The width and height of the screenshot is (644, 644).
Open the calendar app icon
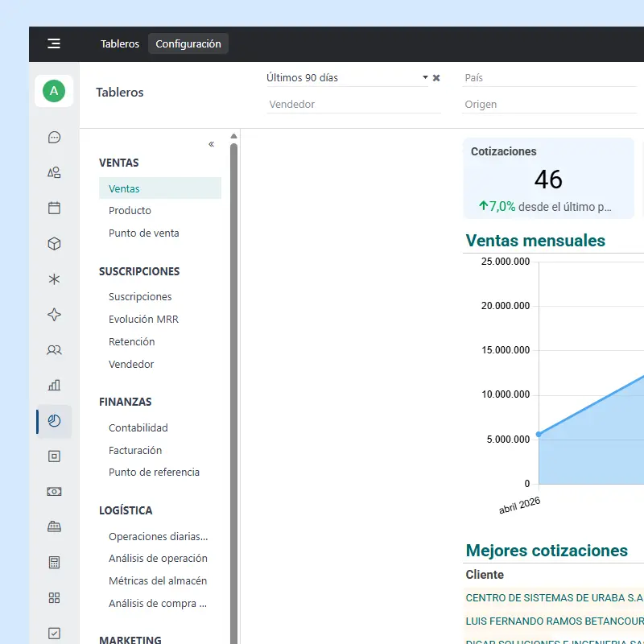(x=54, y=208)
